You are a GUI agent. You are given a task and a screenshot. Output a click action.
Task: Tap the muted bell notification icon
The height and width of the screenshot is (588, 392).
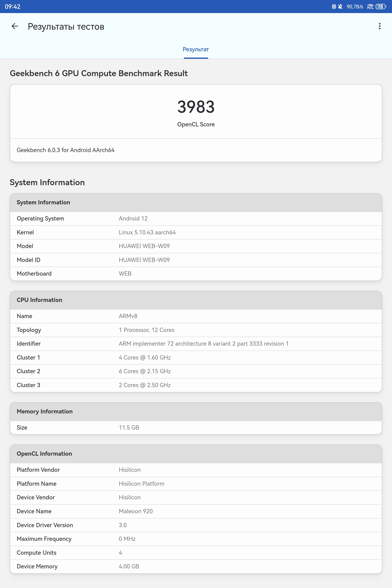coord(340,7)
